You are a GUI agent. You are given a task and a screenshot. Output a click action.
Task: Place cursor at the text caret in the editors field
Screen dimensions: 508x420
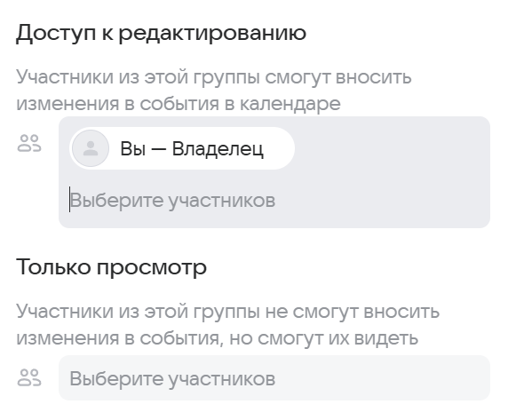coord(69,200)
